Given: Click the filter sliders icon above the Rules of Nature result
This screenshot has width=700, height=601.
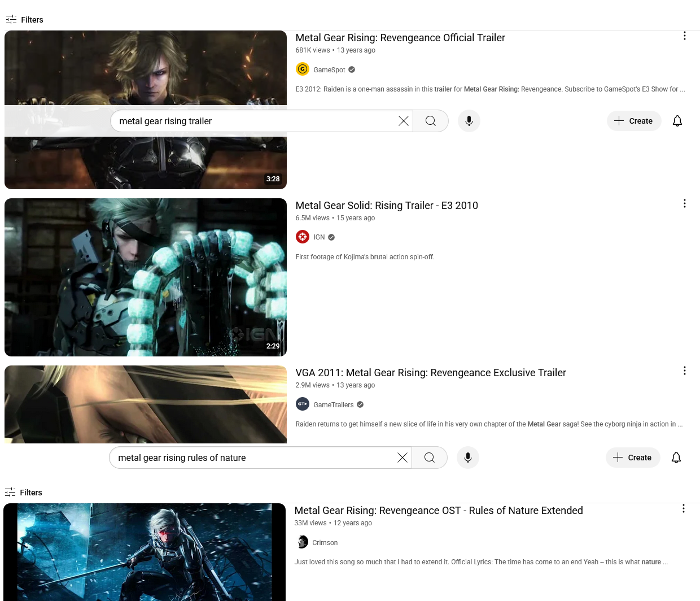Looking at the screenshot, I should (x=10, y=493).
